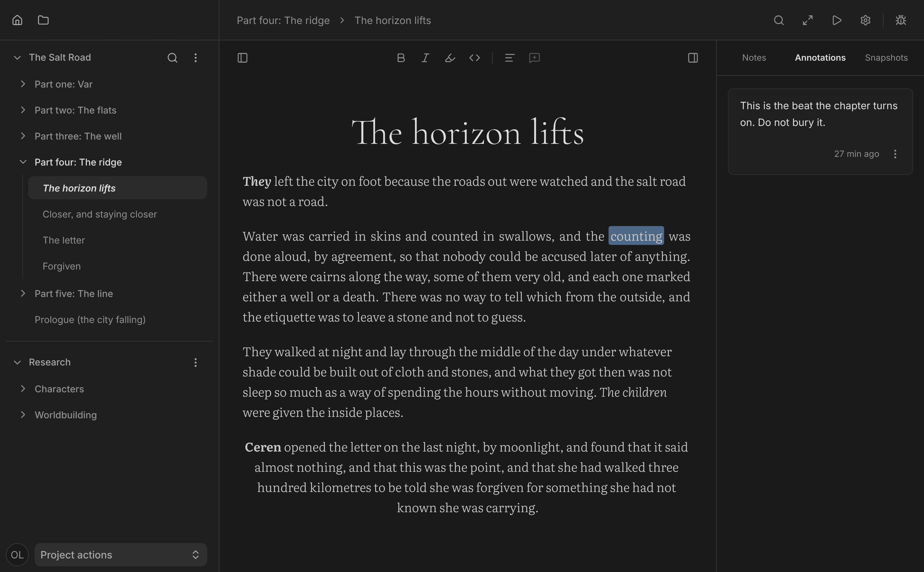This screenshot has width=924, height=572.
Task: Collapse the Research section
Action: 17,363
